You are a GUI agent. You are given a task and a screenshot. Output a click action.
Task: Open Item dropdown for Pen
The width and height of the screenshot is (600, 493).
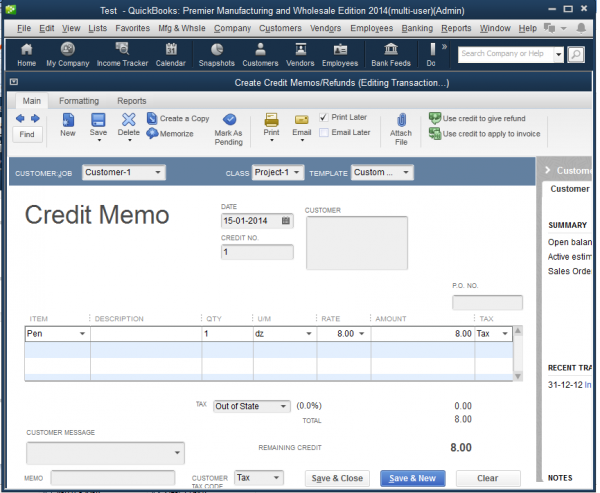[x=82, y=334]
